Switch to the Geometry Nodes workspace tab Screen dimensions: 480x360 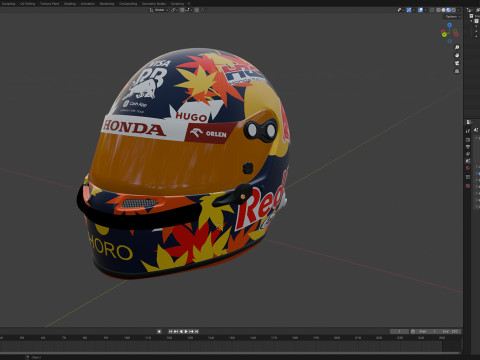(154, 4)
